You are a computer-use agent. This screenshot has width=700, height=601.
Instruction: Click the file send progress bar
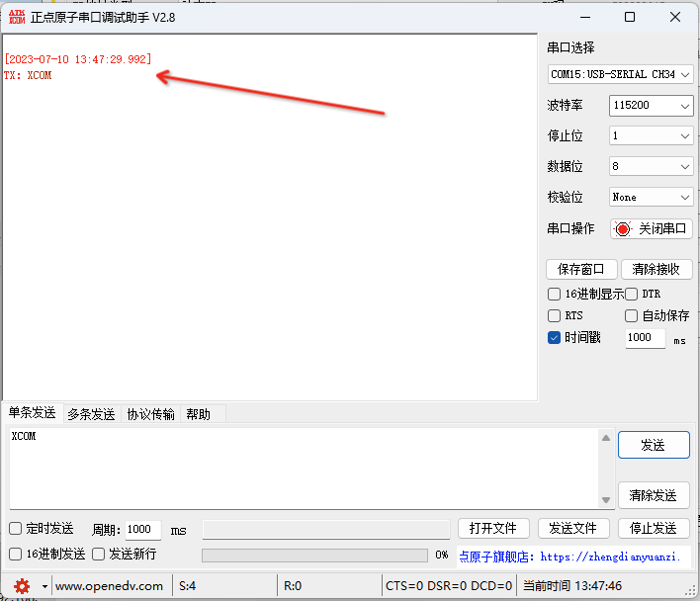[x=314, y=556]
